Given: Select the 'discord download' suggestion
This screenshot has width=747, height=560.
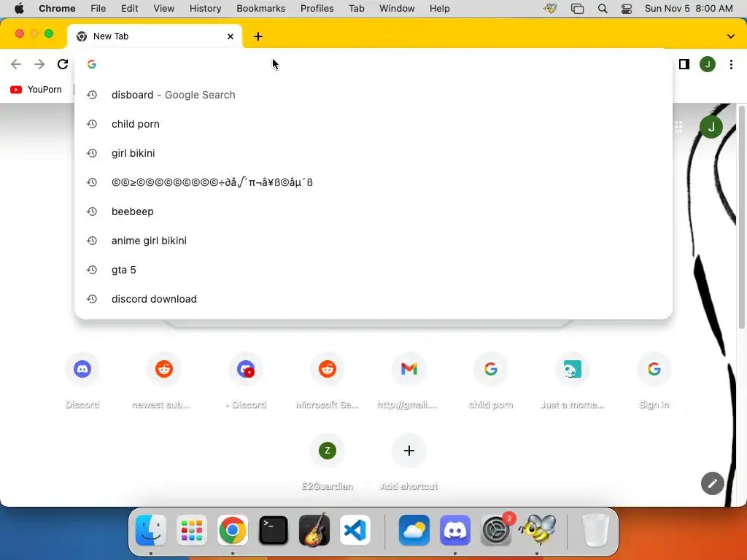Looking at the screenshot, I should (x=373, y=299).
